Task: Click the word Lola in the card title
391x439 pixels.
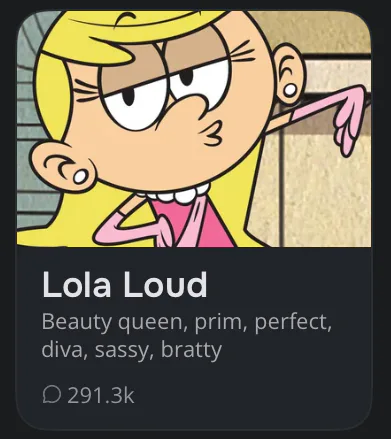Action: 76,284
